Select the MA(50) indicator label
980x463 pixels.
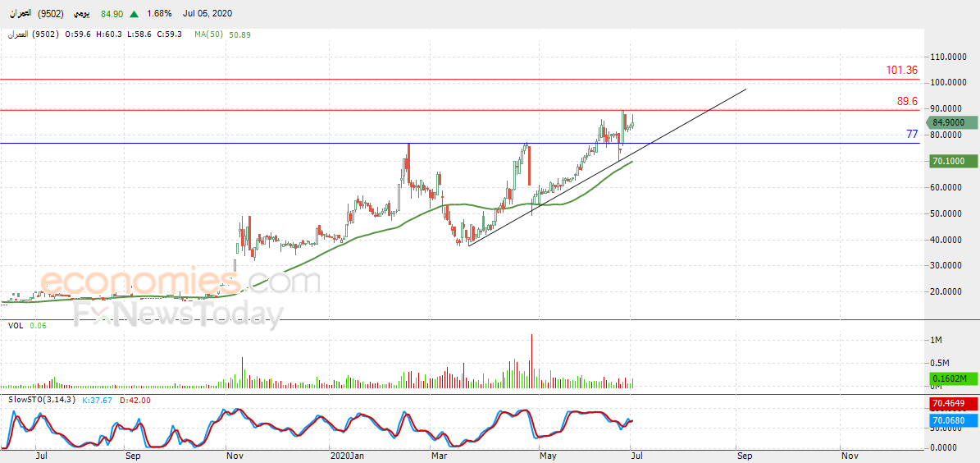[209, 35]
